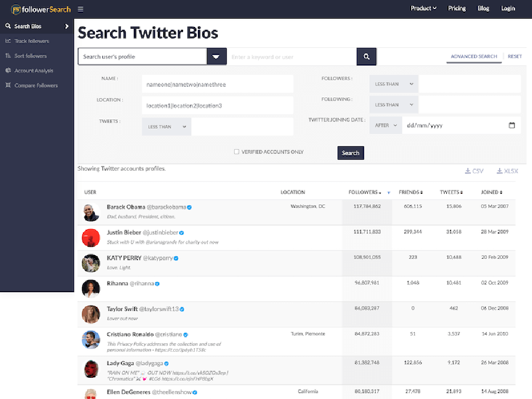532x399 pixels.
Task: Click Cristiano Ronaldo's verified badge
Action: pos(186,335)
